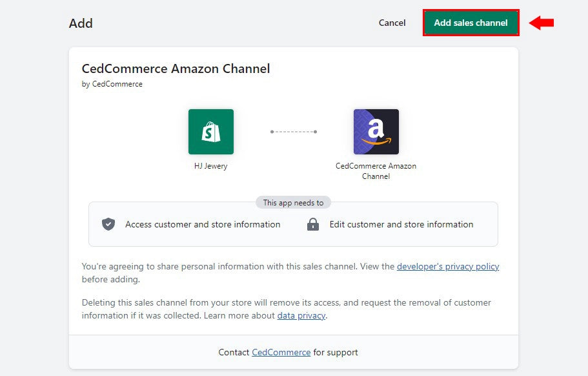Click the HJ Jewery store label
588x376 pixels.
(210, 166)
